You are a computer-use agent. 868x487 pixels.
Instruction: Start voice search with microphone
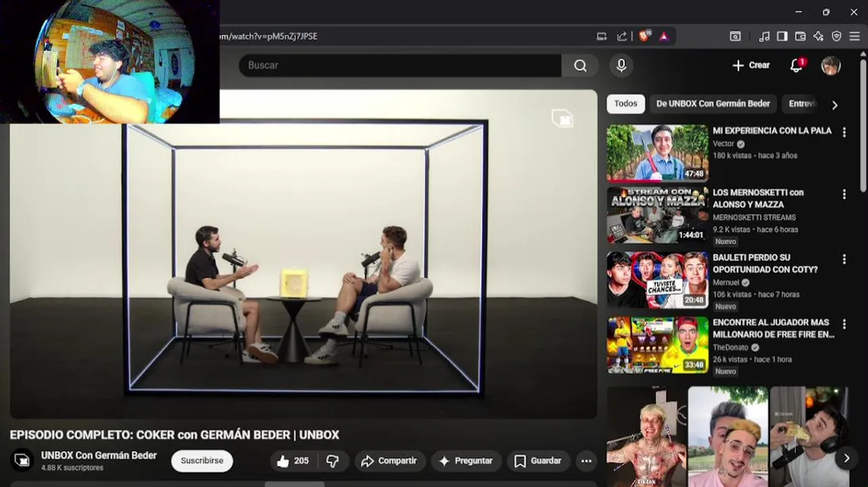click(x=621, y=66)
